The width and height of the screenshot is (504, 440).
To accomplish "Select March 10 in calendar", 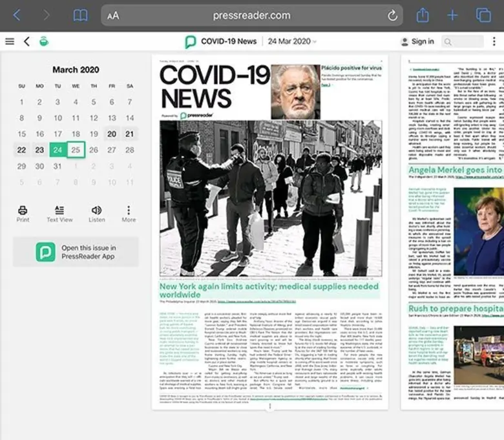I will pyautogui.click(x=58, y=118).
